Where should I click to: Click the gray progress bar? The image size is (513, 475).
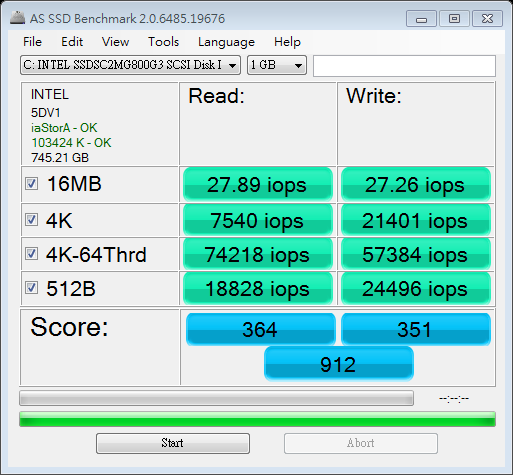point(216,398)
